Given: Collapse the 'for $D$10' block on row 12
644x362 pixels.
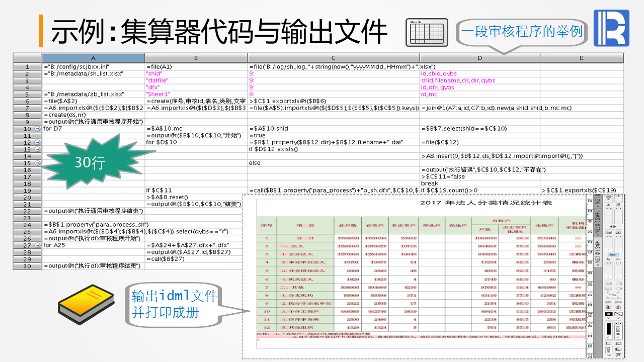Looking at the screenshot, I should 37,142.
